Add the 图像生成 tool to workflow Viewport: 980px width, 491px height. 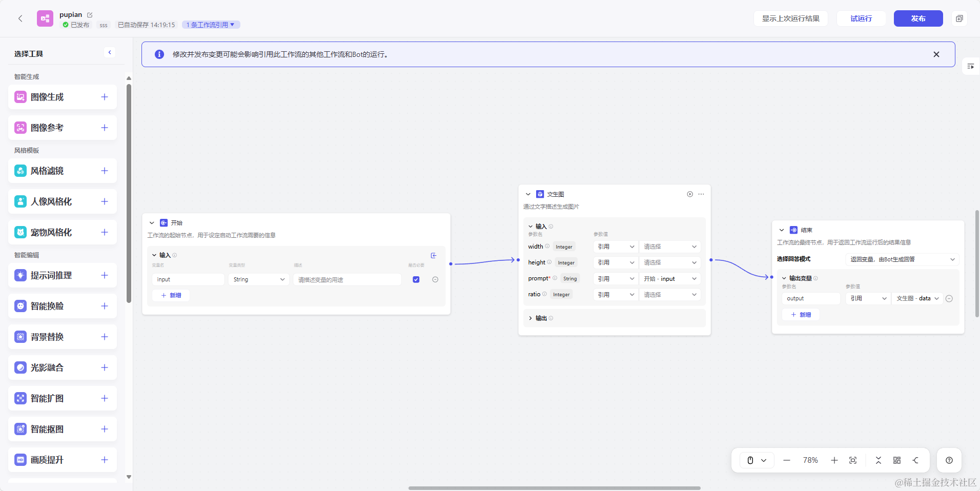click(105, 97)
